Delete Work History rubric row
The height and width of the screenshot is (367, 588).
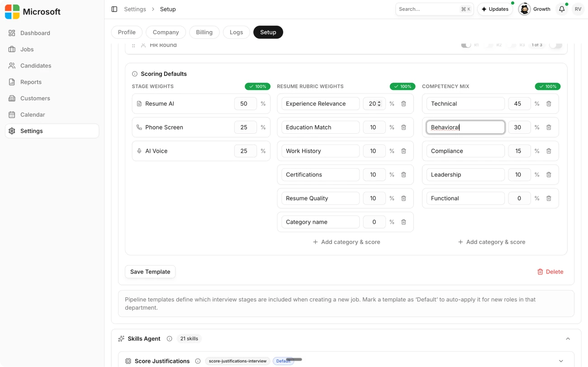[403, 151]
